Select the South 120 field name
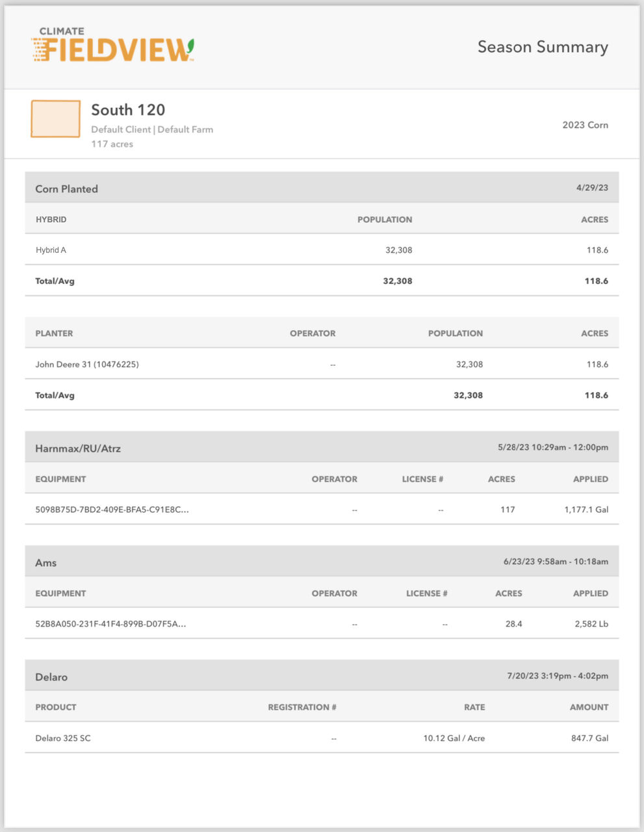 point(128,110)
